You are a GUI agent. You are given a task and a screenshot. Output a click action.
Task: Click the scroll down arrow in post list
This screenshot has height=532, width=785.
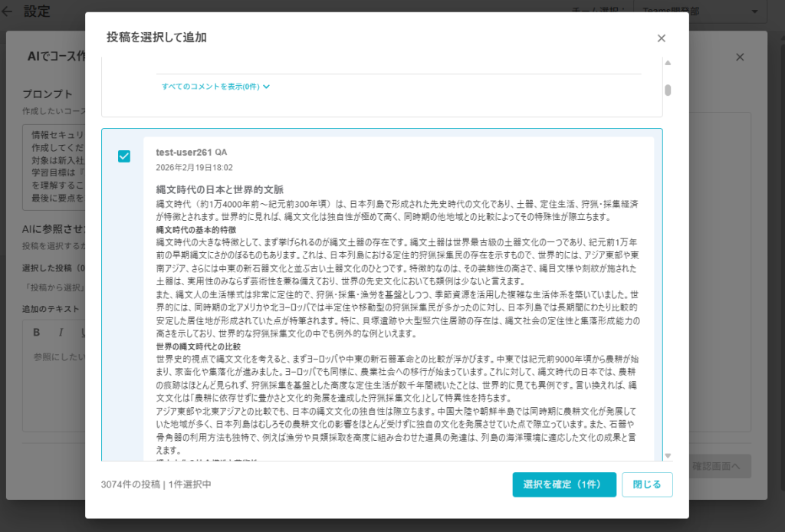click(668, 455)
